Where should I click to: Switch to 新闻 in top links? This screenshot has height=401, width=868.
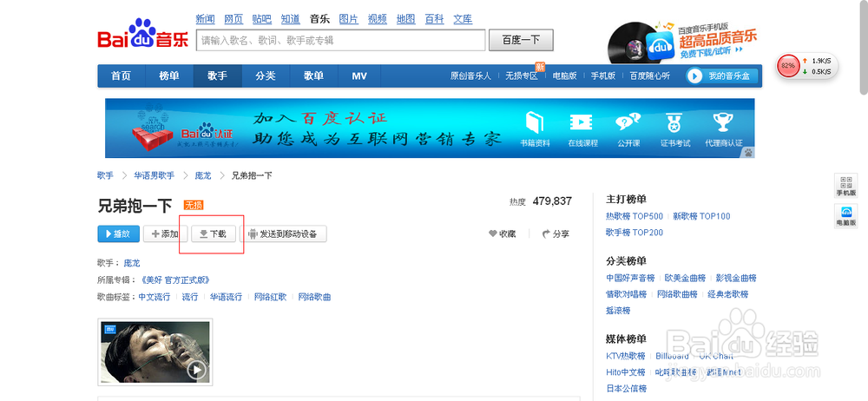tap(206, 19)
